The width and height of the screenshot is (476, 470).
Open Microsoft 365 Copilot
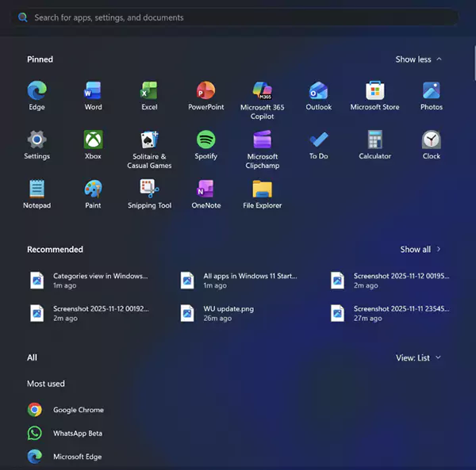(x=263, y=101)
